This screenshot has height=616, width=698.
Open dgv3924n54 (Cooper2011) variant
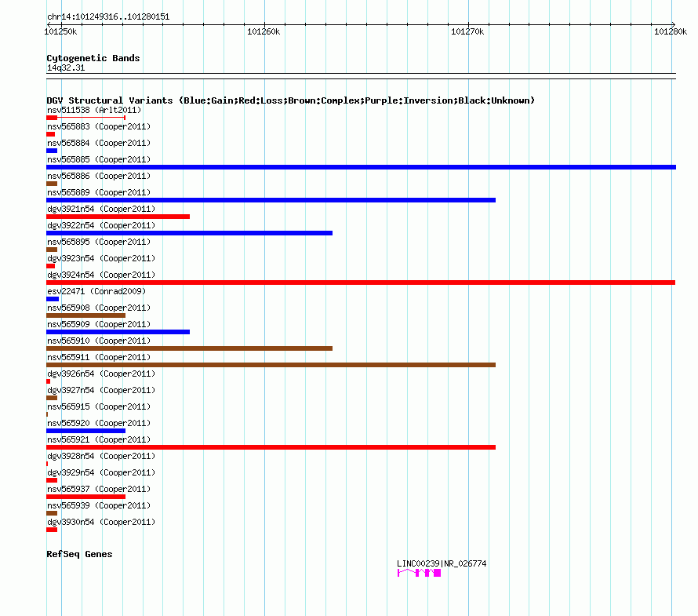(x=101, y=275)
